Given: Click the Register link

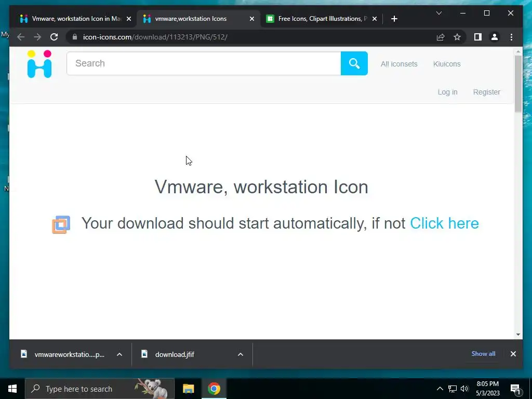Looking at the screenshot, I should click(x=486, y=92).
